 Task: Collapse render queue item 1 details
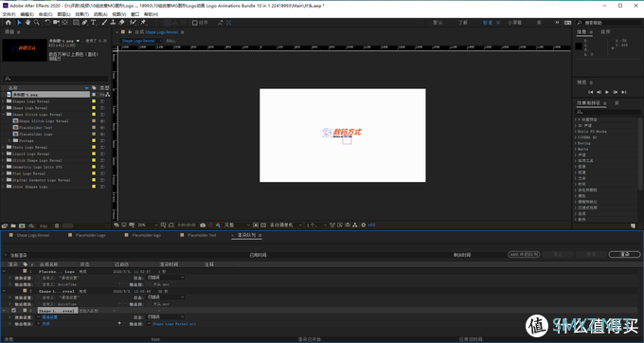[5, 272]
